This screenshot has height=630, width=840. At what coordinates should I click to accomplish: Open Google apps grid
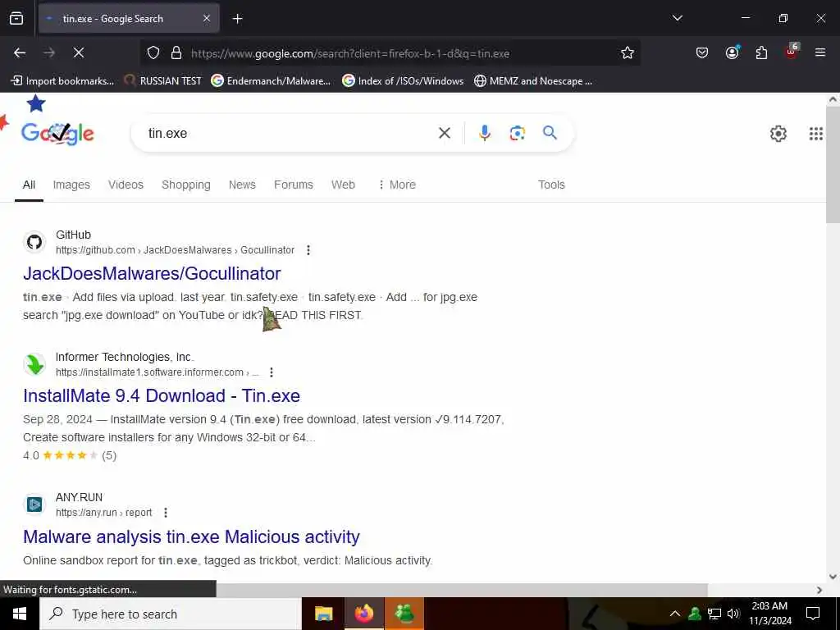[x=816, y=134]
